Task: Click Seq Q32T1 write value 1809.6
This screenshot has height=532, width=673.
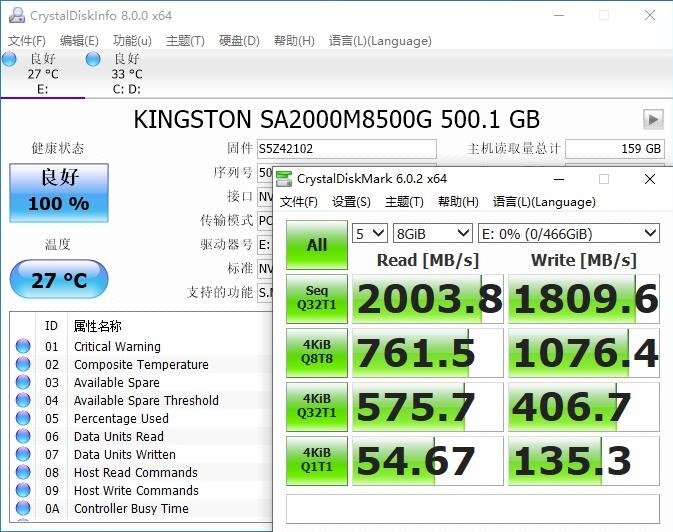Action: (585, 299)
